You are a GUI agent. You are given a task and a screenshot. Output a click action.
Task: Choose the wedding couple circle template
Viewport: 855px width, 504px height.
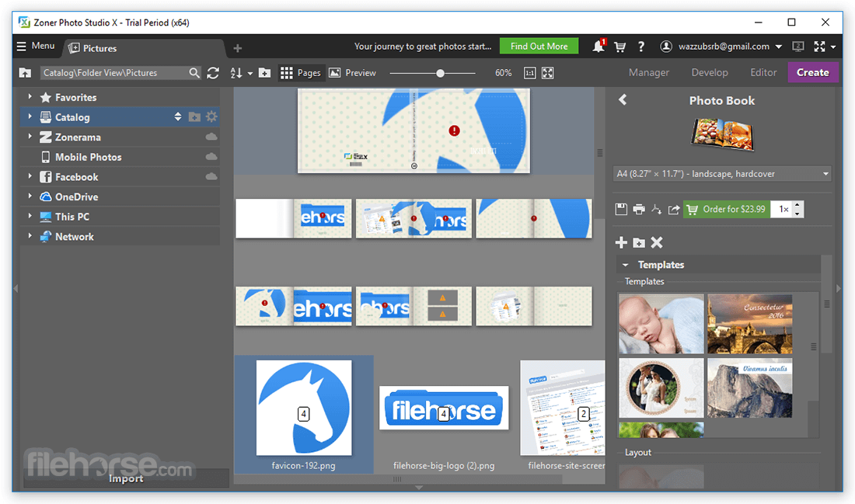click(661, 388)
